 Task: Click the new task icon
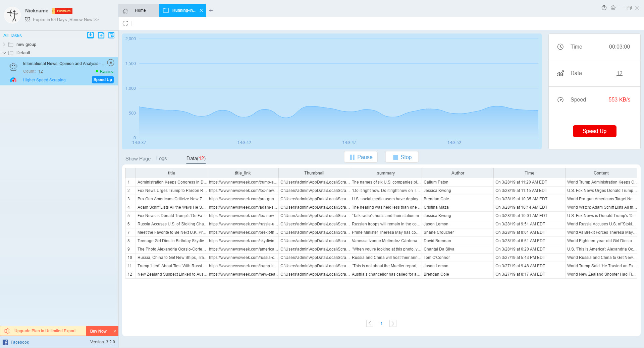(x=101, y=35)
